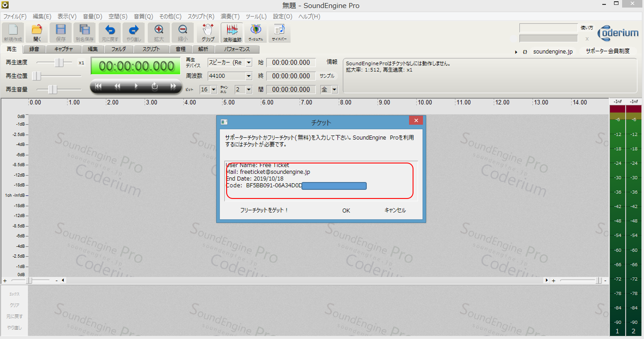Click the 再生速度 slider handle
The width and height of the screenshot is (644, 339).
(x=60, y=63)
